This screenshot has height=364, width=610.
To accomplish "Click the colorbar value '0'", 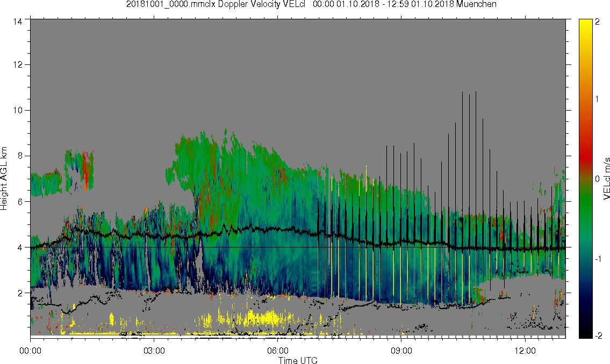I will click(598, 179).
